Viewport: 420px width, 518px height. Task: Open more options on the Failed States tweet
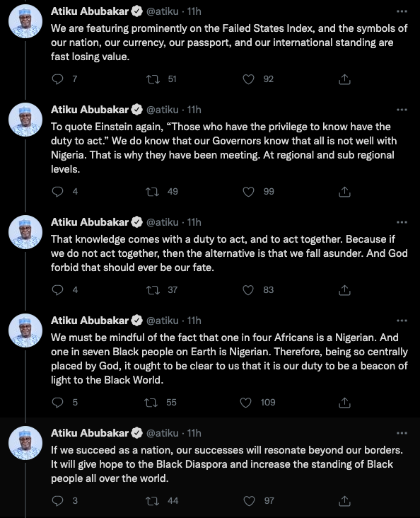pyautogui.click(x=402, y=11)
